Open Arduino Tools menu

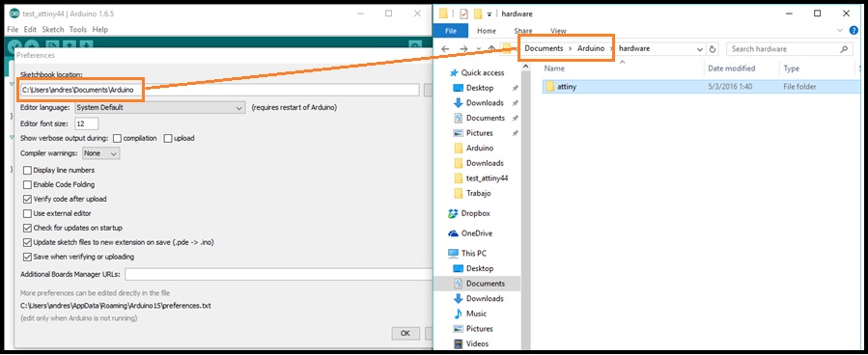(x=78, y=29)
